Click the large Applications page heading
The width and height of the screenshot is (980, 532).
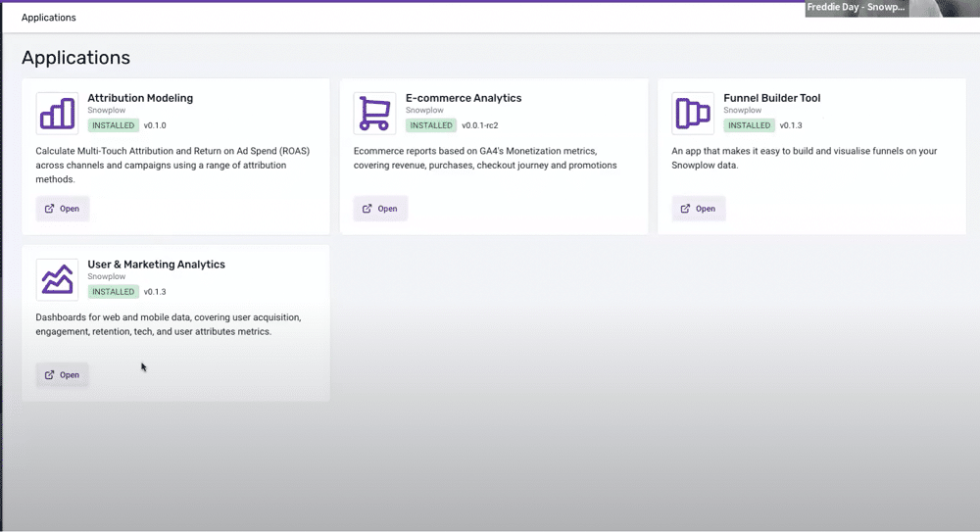75,58
